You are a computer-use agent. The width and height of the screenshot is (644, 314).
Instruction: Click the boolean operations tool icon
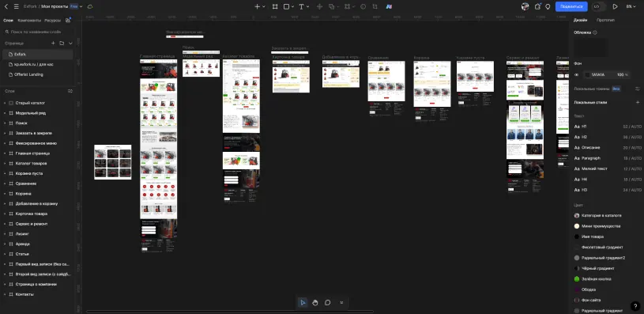click(x=331, y=6)
